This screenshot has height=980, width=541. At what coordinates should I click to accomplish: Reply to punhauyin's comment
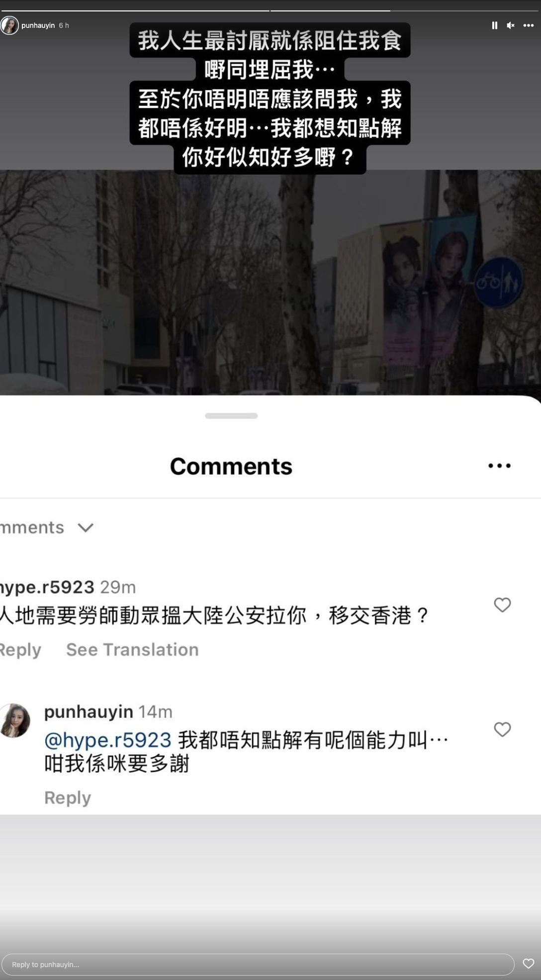(x=68, y=797)
